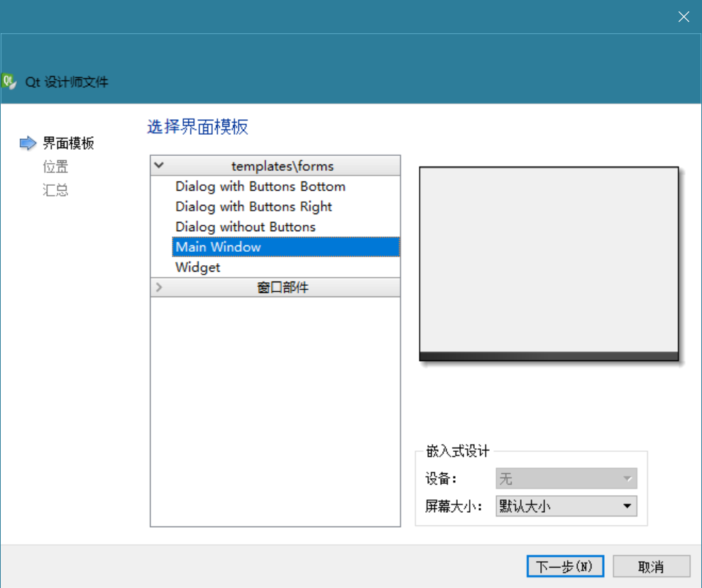Screen dimensions: 702x588
Task: Pick Dialog without Buttons template
Action: pyautogui.click(x=246, y=227)
